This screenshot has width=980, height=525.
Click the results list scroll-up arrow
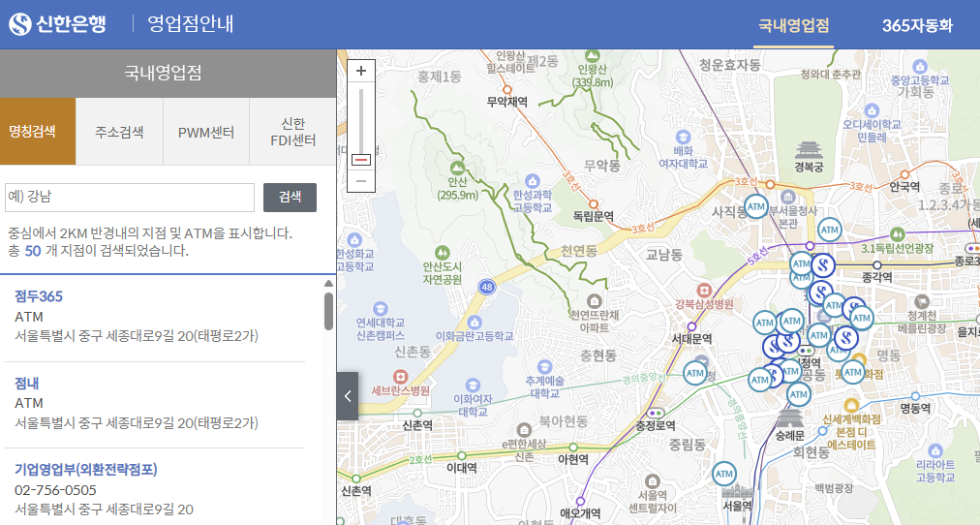tap(328, 284)
